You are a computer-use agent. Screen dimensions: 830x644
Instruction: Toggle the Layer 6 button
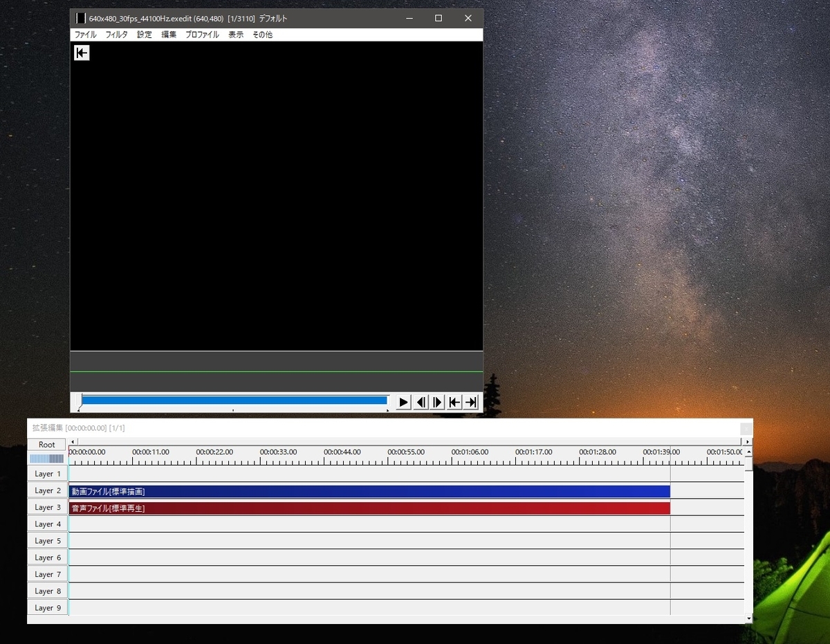point(48,558)
